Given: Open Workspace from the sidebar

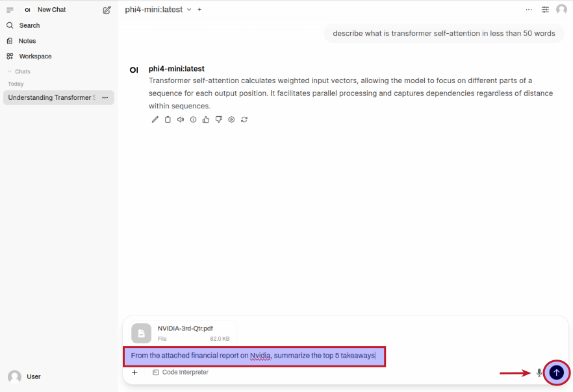Looking at the screenshot, I should point(34,56).
